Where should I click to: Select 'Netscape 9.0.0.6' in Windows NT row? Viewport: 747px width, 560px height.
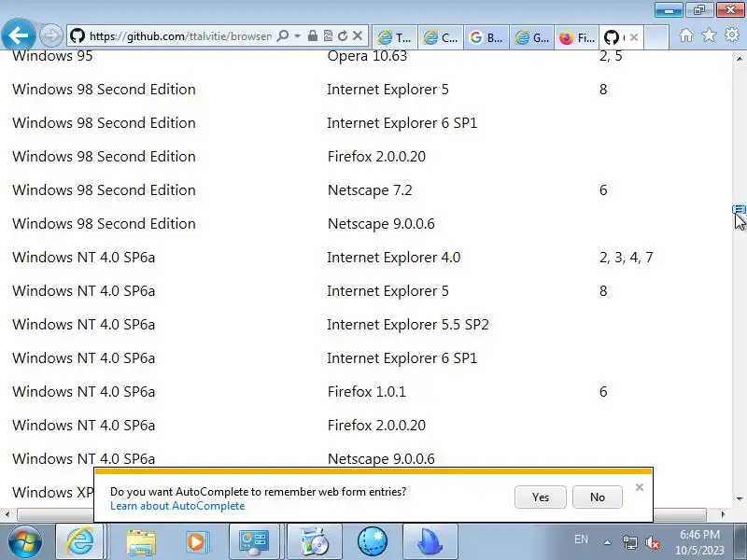(x=381, y=459)
